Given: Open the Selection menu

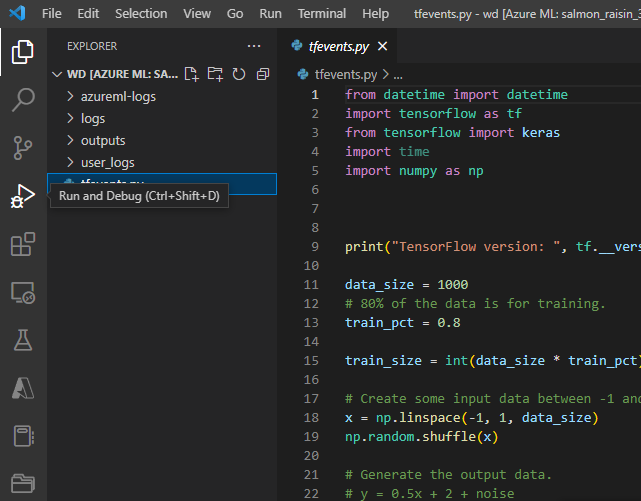Looking at the screenshot, I should (x=141, y=14).
